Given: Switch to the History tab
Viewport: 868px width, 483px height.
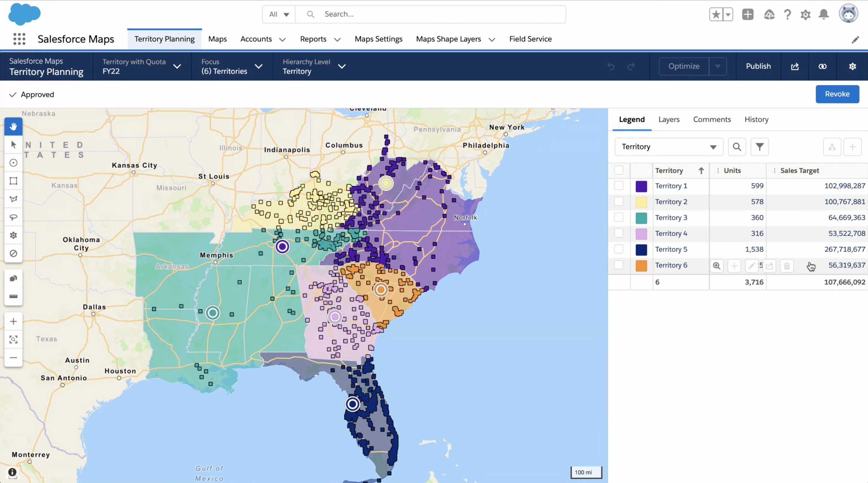Looking at the screenshot, I should pos(756,119).
